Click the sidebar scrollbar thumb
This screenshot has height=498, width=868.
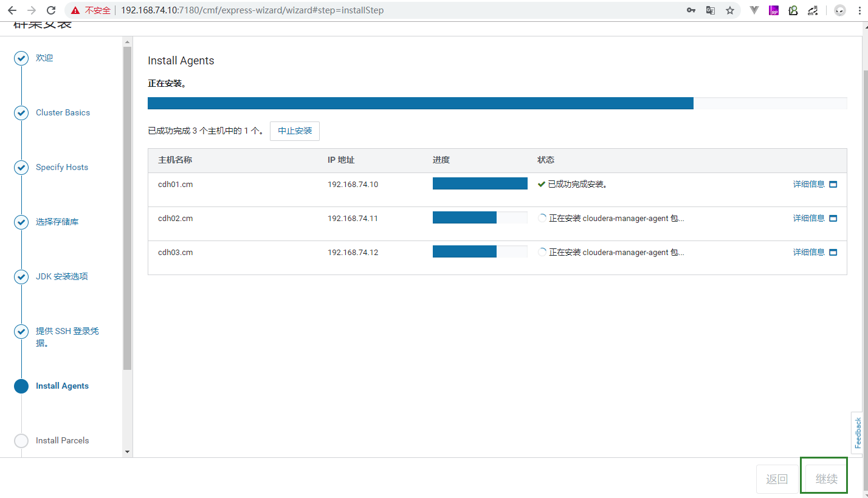pos(127,208)
